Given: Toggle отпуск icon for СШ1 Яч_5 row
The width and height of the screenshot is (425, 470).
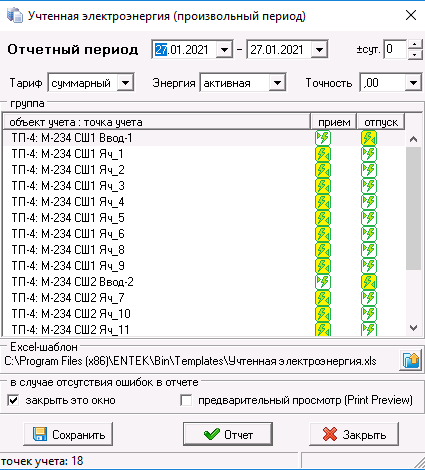Looking at the screenshot, I should click(369, 218).
